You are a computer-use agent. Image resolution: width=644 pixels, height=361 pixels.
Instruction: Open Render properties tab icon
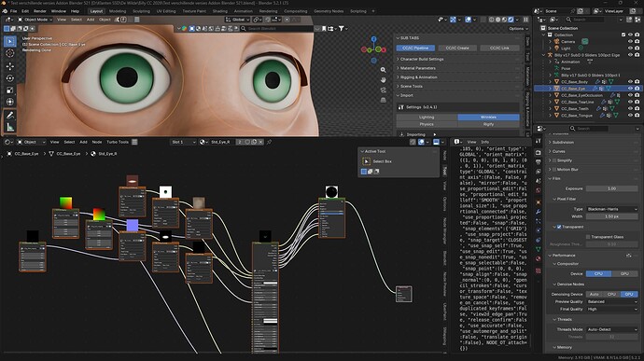[x=538, y=152]
